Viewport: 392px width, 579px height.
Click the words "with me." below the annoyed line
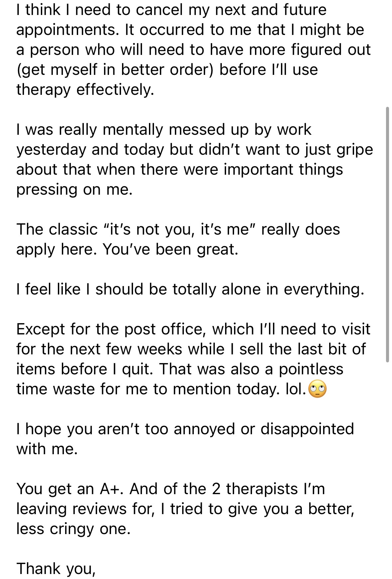47,449
